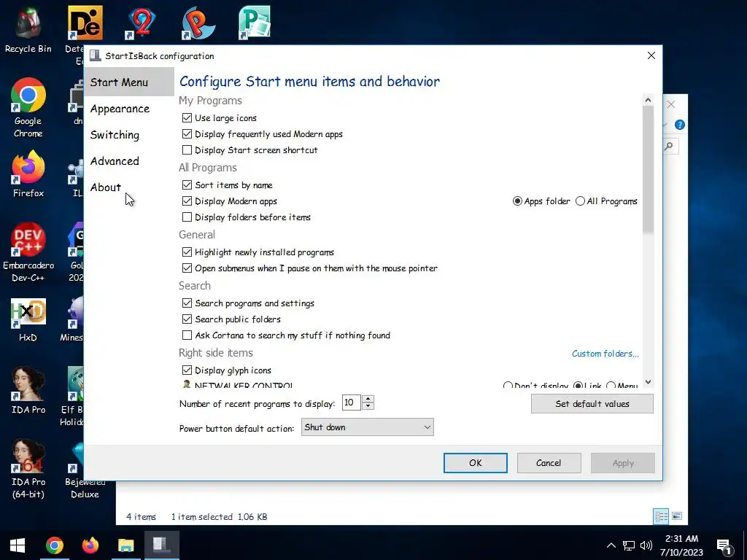The width and height of the screenshot is (747, 560).
Task: Open IDA Pro (64-bit) desktop shortcut
Action: pyautogui.click(x=28, y=469)
